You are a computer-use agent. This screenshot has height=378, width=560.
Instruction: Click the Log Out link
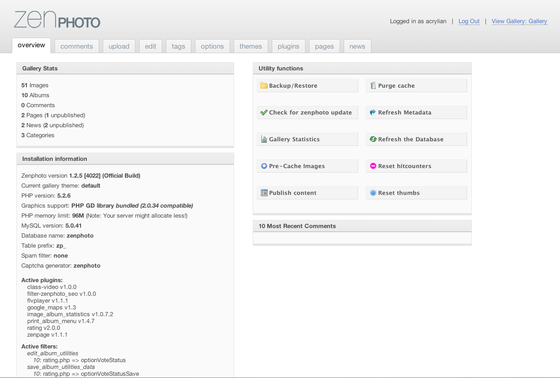pyautogui.click(x=469, y=21)
